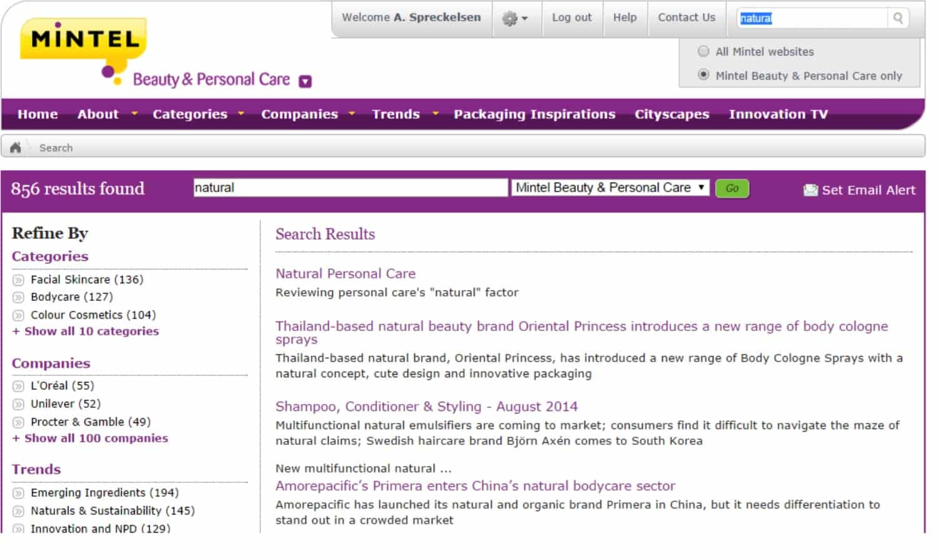
Task: Expand Show all 100 companies
Action: coord(90,439)
